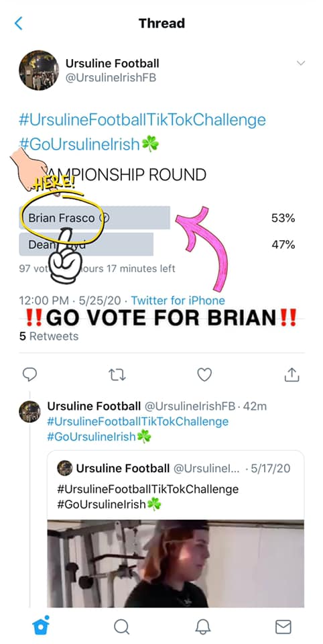The width and height of the screenshot is (323, 644).
Task: Tap the reply's #UrsulineFootballTikTokChallenge hashtag
Action: pyautogui.click(x=138, y=421)
